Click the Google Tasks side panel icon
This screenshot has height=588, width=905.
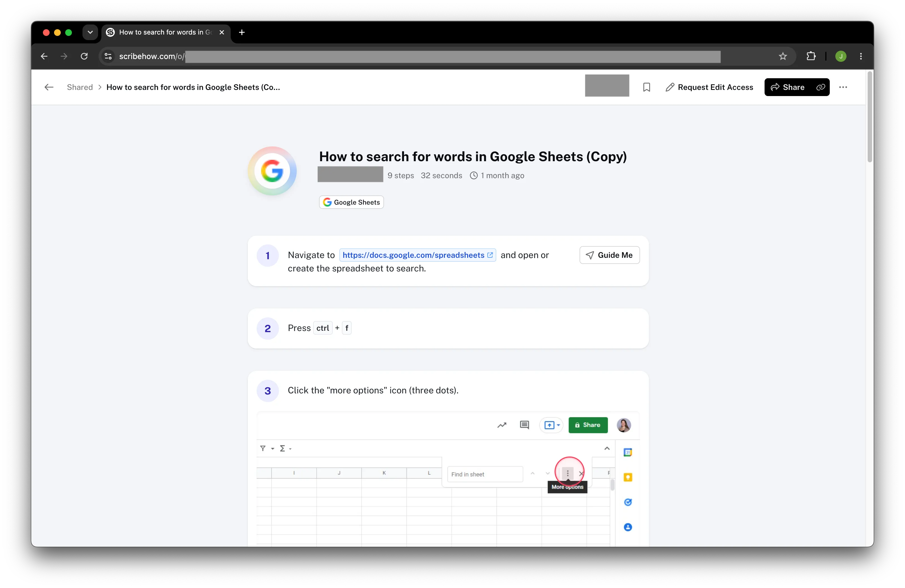point(628,502)
